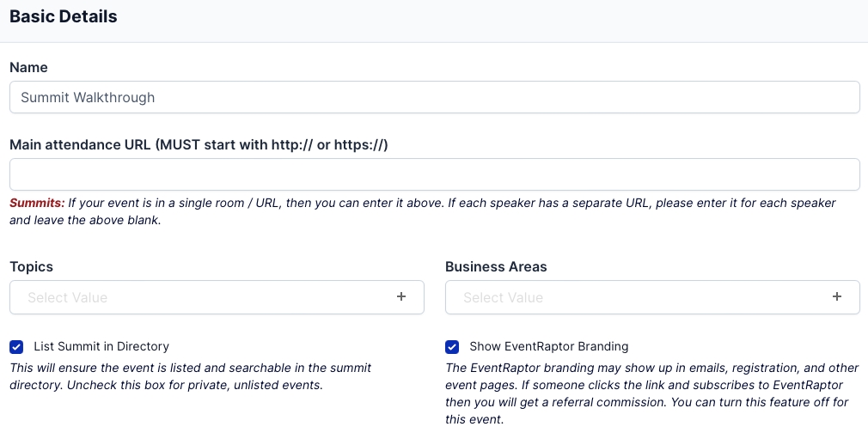The image size is (868, 445).
Task: Click the Basic Details section heading
Action: [x=64, y=16]
